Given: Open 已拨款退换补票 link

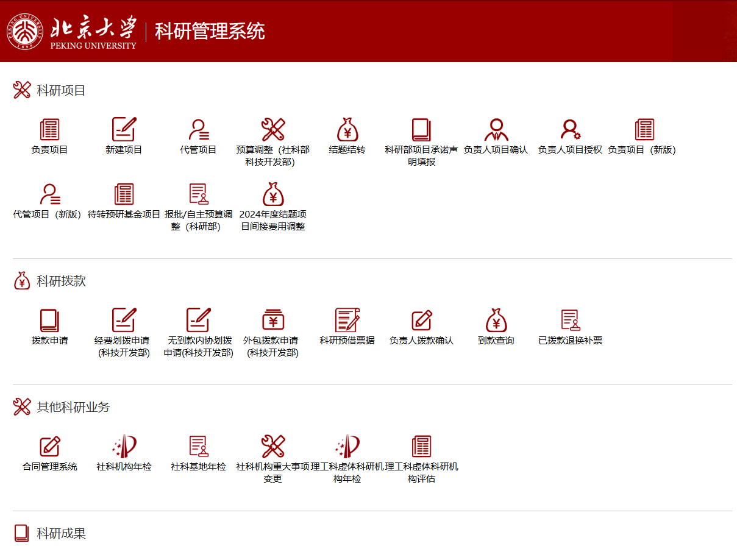Looking at the screenshot, I should coord(570,341).
